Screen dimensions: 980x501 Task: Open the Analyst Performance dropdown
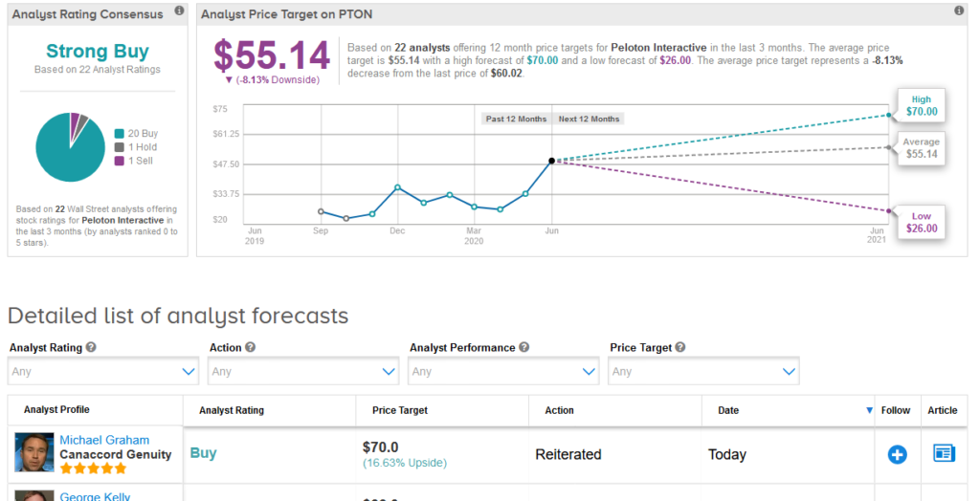coord(503,371)
